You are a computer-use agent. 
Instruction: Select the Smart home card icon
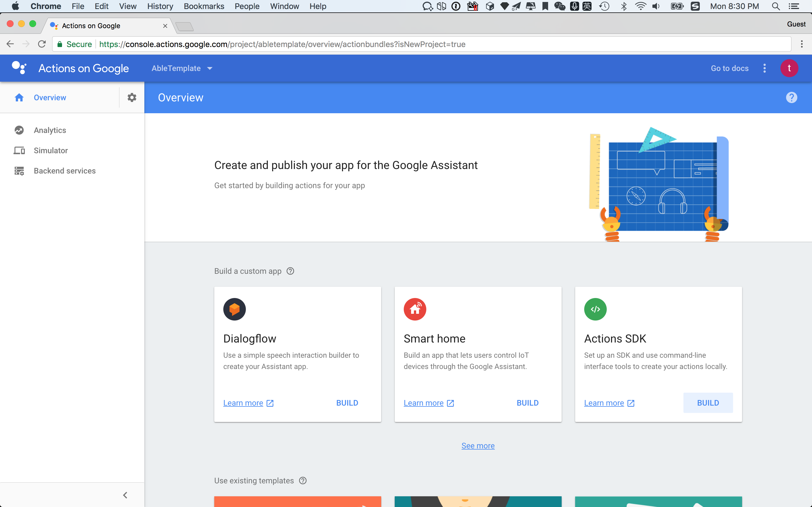click(415, 309)
